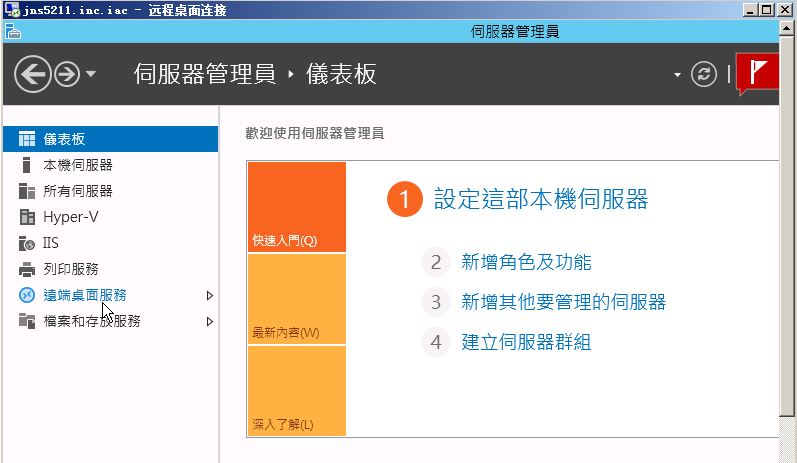
Task: Open 本機伺服器 in the sidebar
Action: pos(111,165)
